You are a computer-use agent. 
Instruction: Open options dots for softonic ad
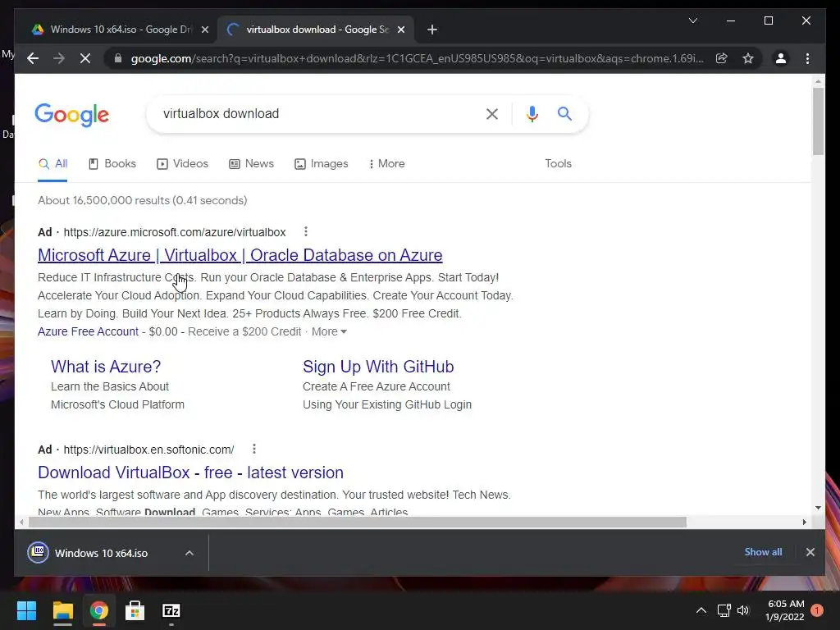pyautogui.click(x=254, y=449)
